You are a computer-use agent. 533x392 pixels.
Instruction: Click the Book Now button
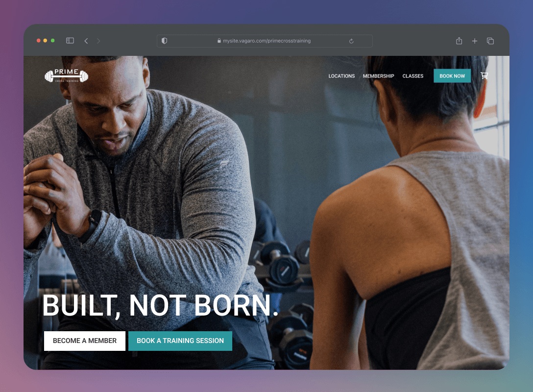pos(452,76)
